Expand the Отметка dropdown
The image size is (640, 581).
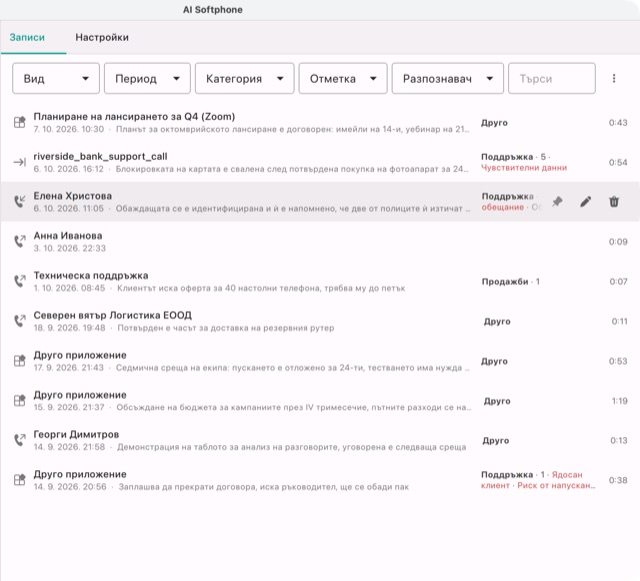pyautogui.click(x=343, y=78)
